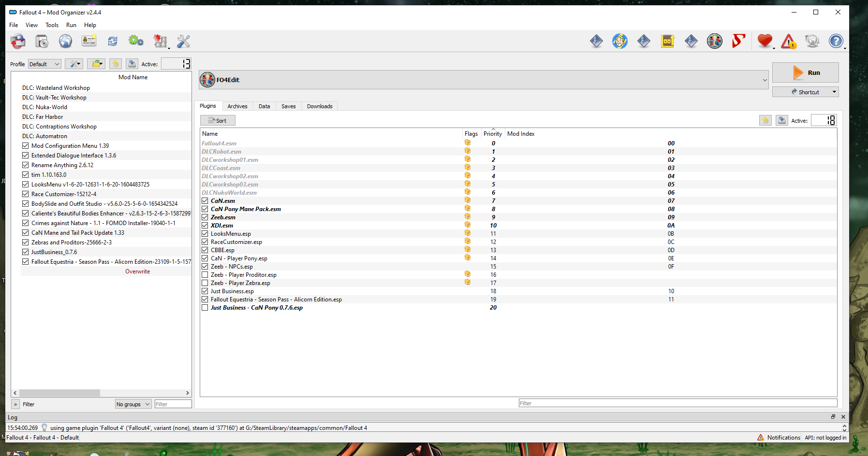The image size is (868, 456).
Task: Open the Help menu
Action: (x=90, y=25)
